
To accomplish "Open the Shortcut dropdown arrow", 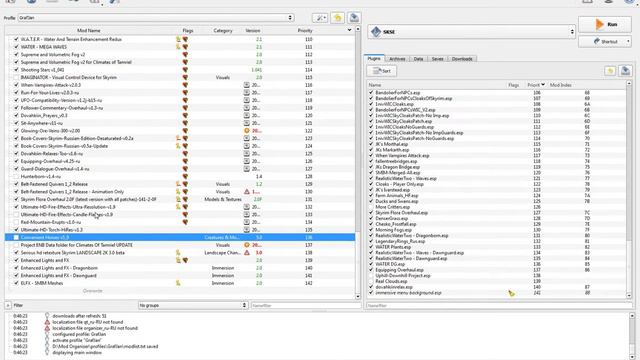I will click(628, 42).
